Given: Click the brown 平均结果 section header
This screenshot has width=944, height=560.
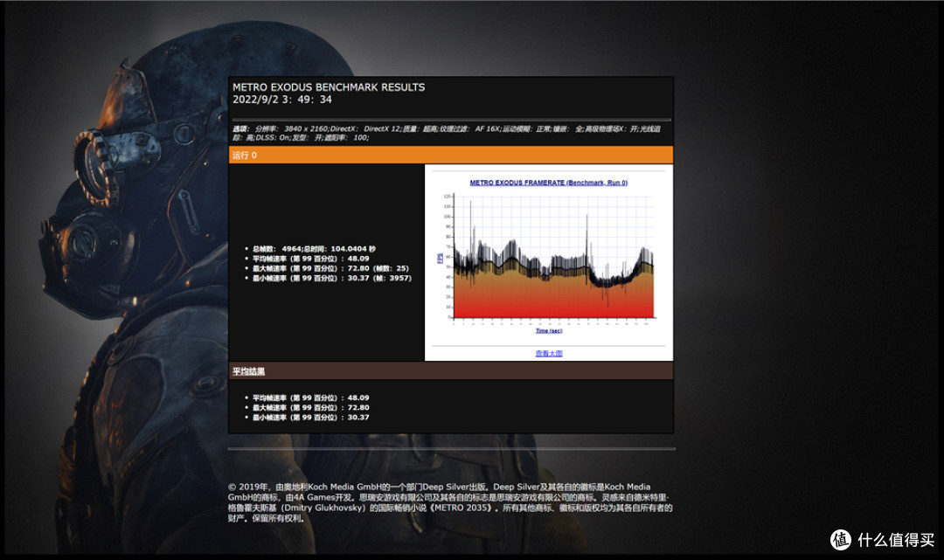Looking at the screenshot, I should (x=451, y=371).
